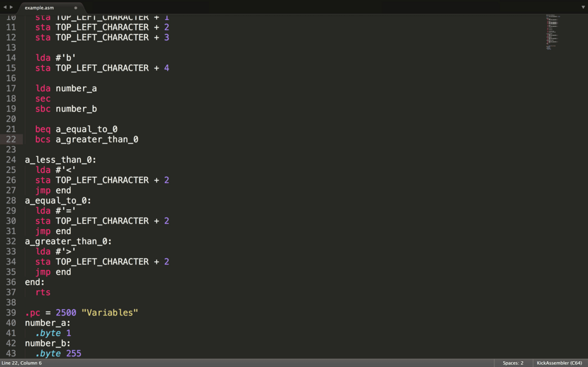
Task: Click line number 22 in the gutter
Action: point(11,139)
